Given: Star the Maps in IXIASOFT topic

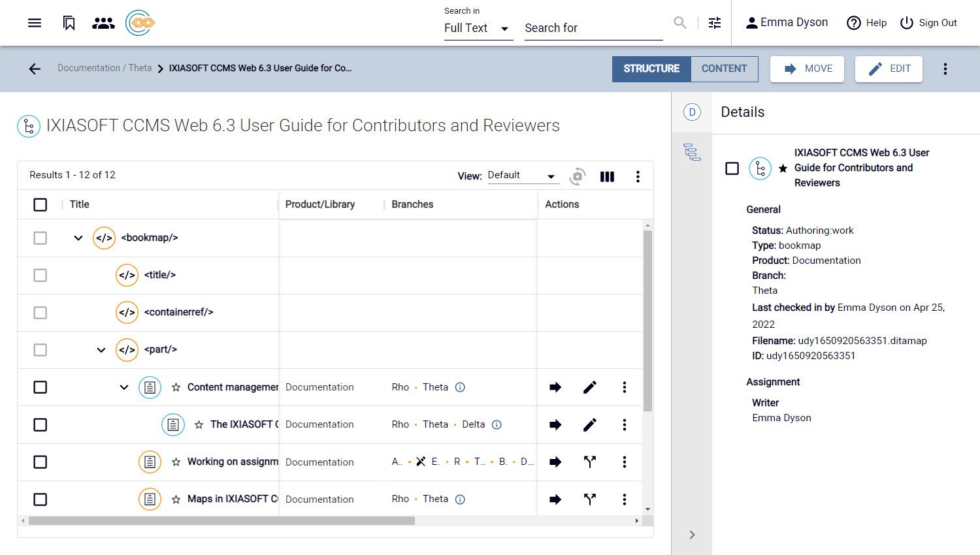Looking at the screenshot, I should (x=176, y=499).
